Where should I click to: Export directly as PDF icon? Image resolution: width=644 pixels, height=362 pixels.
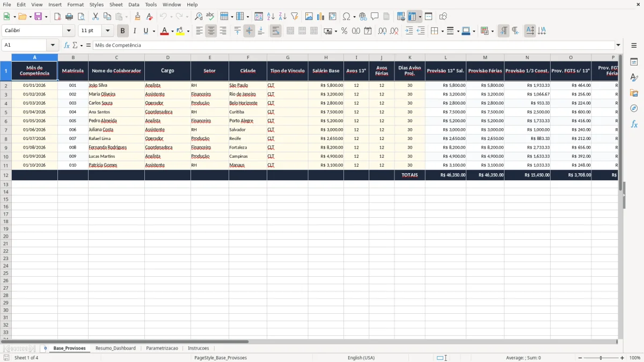[57, 17]
